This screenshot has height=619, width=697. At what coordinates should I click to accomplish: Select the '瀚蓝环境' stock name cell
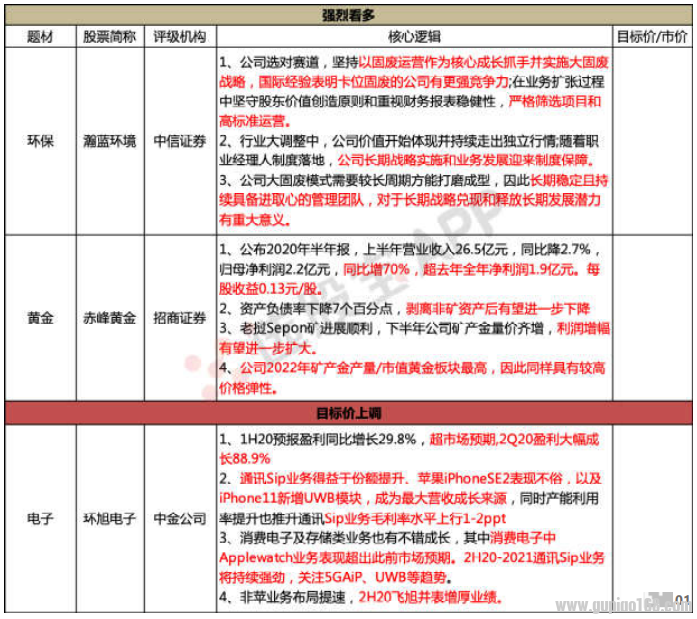[x=110, y=141]
